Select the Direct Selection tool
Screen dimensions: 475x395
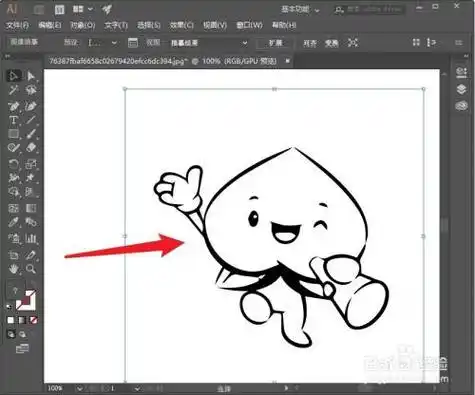[31, 76]
